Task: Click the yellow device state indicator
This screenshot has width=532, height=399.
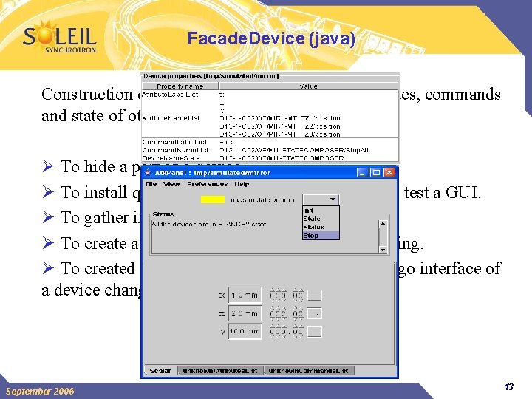Action: coord(213,199)
